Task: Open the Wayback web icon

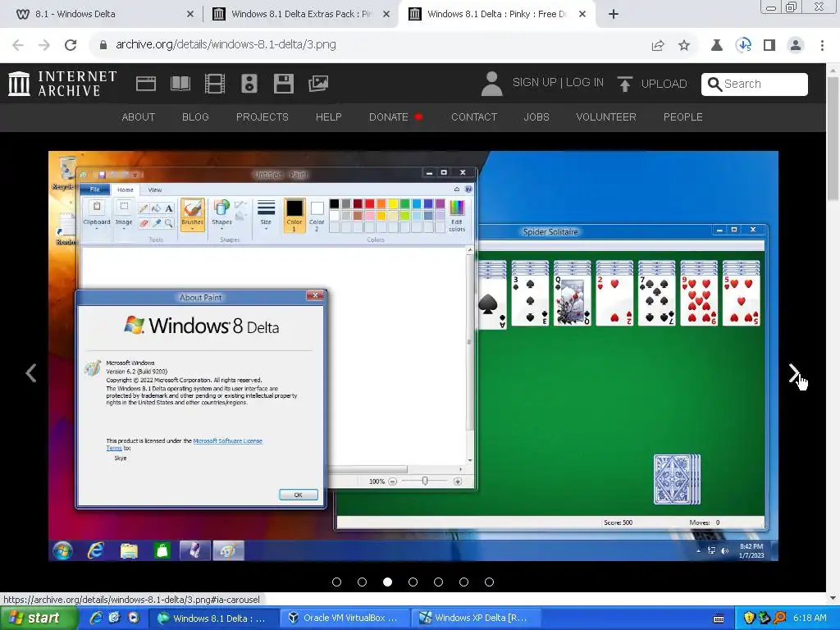Action: coord(146,84)
